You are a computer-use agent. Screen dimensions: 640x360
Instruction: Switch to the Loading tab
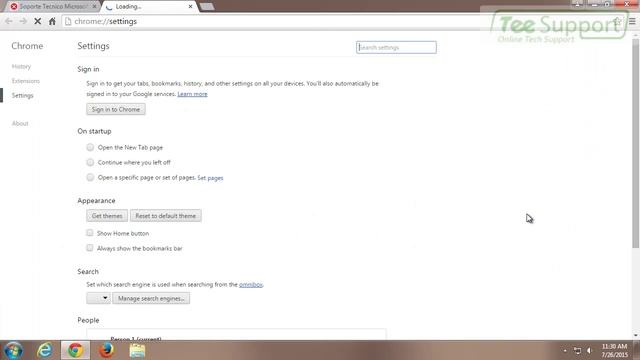(x=149, y=7)
